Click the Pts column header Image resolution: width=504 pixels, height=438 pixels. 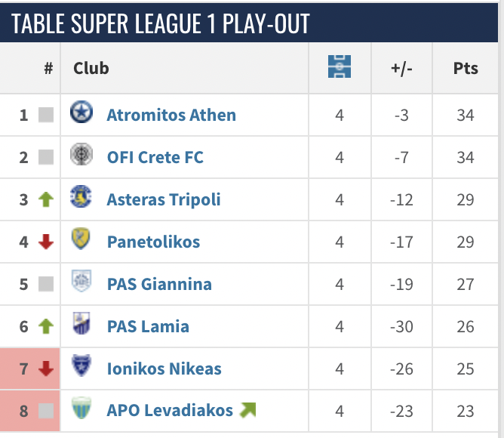coord(466,68)
